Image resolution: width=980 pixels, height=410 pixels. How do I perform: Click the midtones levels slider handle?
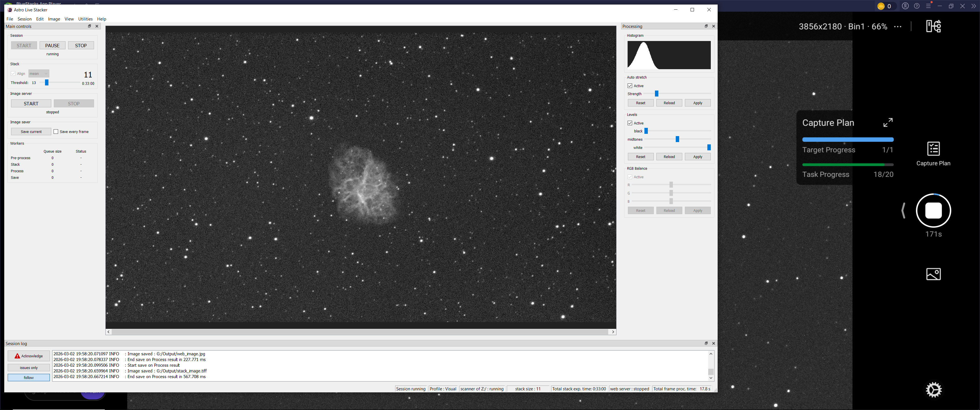677,139
